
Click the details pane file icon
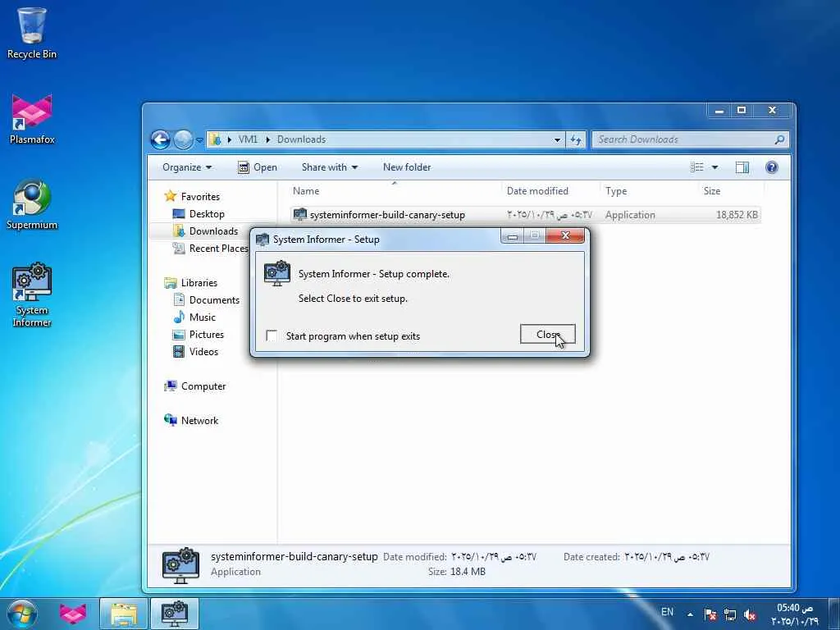180,565
